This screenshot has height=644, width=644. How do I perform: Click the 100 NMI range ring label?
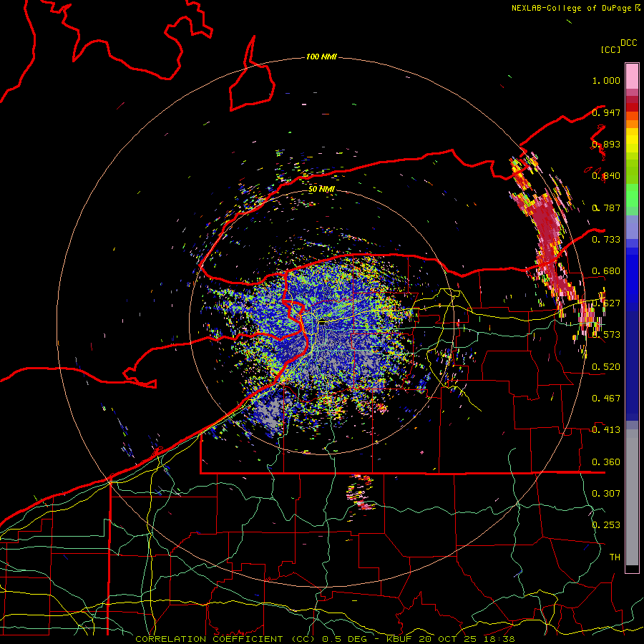click(321, 57)
